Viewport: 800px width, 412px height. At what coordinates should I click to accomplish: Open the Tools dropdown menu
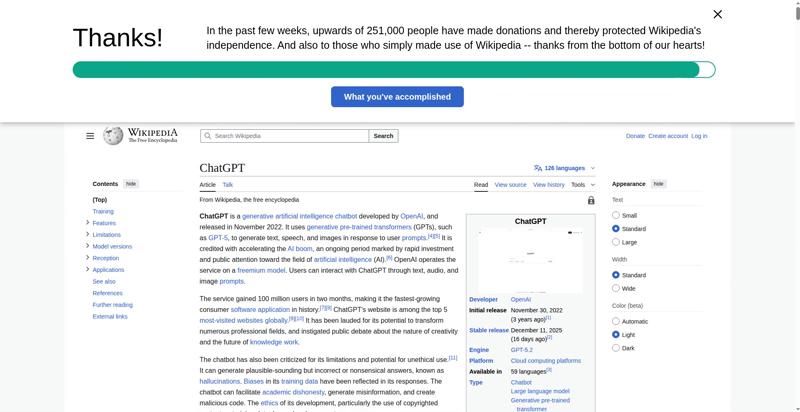[x=582, y=185]
